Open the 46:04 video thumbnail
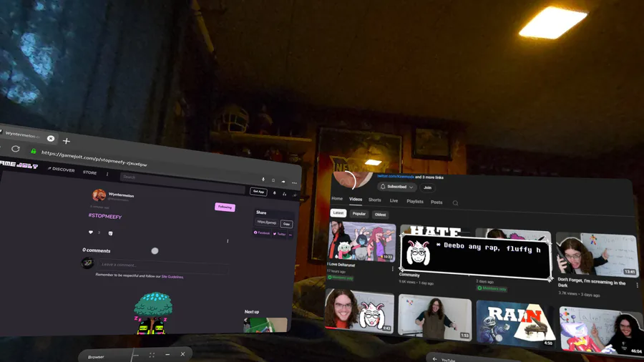This screenshot has height=362, width=644. pyautogui.click(x=602, y=331)
